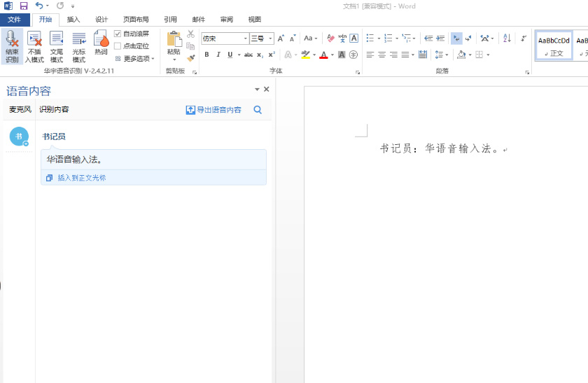
Task: Select the 光标模式 icon
Action: point(79,46)
